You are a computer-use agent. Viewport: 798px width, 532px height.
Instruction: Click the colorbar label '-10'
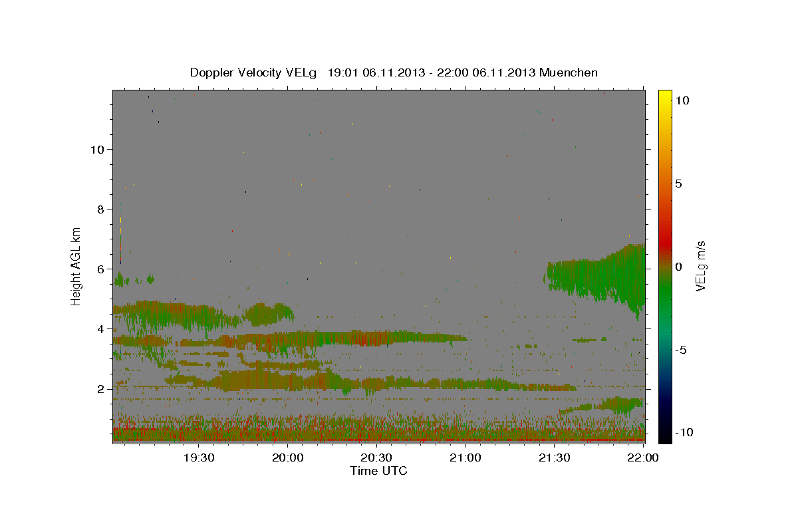[685, 432]
